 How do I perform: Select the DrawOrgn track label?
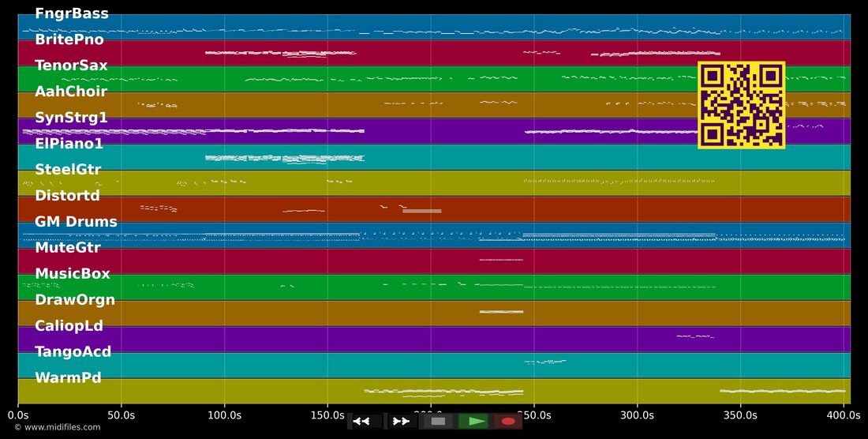tap(75, 299)
